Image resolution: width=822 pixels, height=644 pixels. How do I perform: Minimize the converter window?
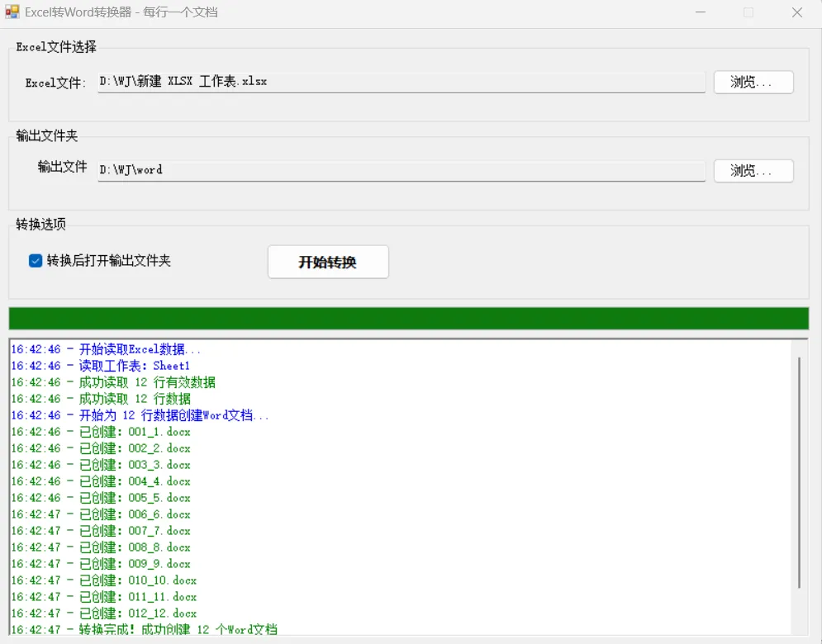point(701,12)
